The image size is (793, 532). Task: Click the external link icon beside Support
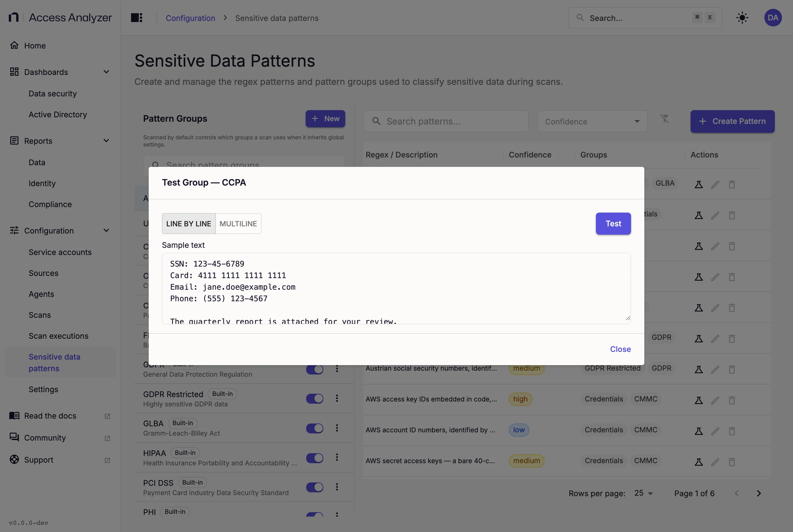pos(107,460)
